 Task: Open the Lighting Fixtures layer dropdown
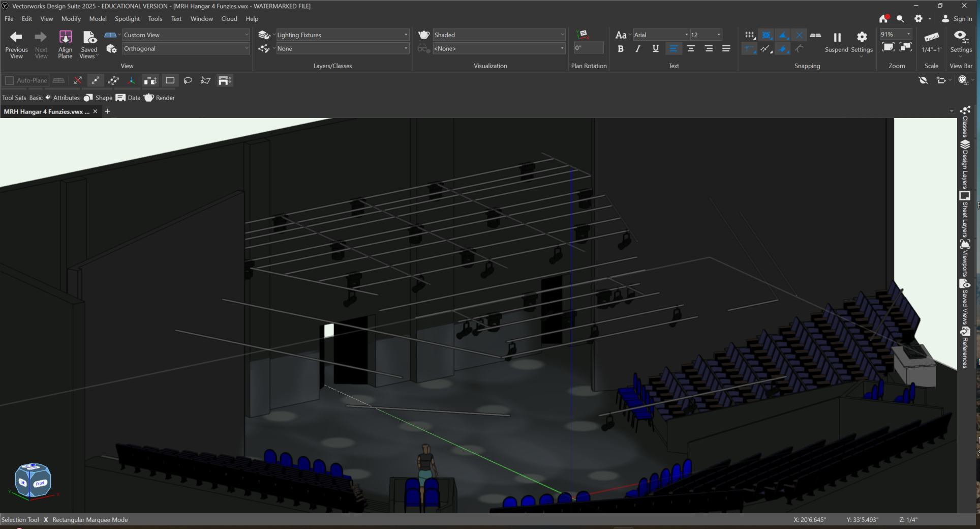(342, 35)
